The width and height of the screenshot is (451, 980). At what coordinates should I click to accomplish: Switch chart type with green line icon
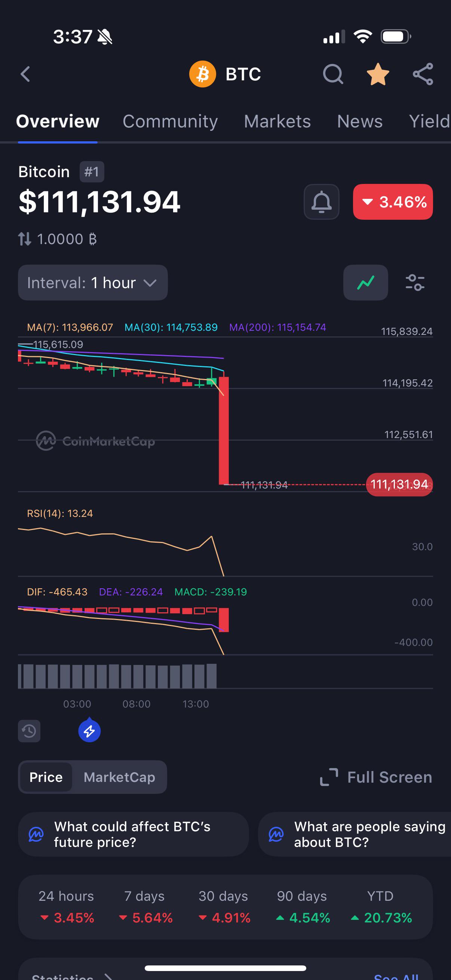[365, 282]
